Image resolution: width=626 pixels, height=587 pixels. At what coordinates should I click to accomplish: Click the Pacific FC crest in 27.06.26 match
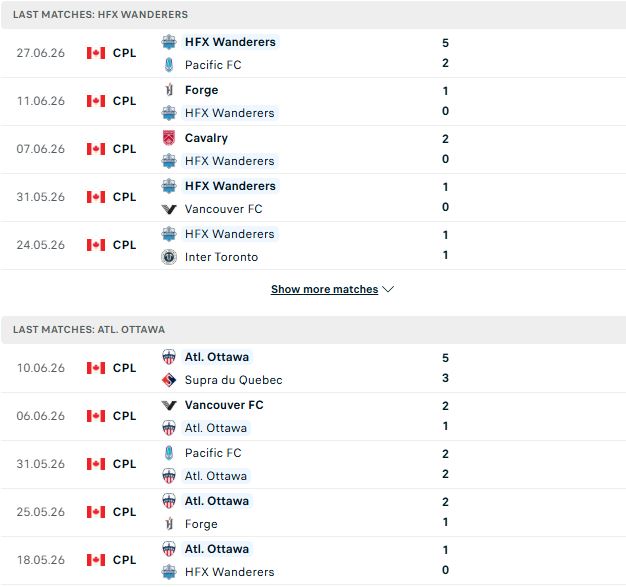click(169, 65)
